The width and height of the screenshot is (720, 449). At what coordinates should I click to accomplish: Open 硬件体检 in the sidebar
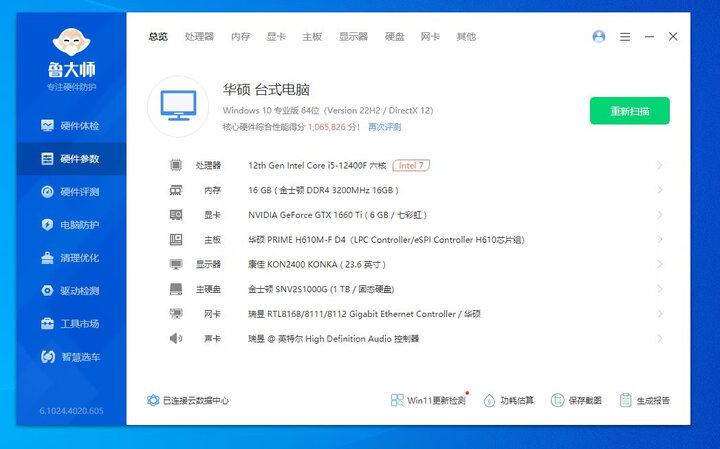click(x=71, y=126)
